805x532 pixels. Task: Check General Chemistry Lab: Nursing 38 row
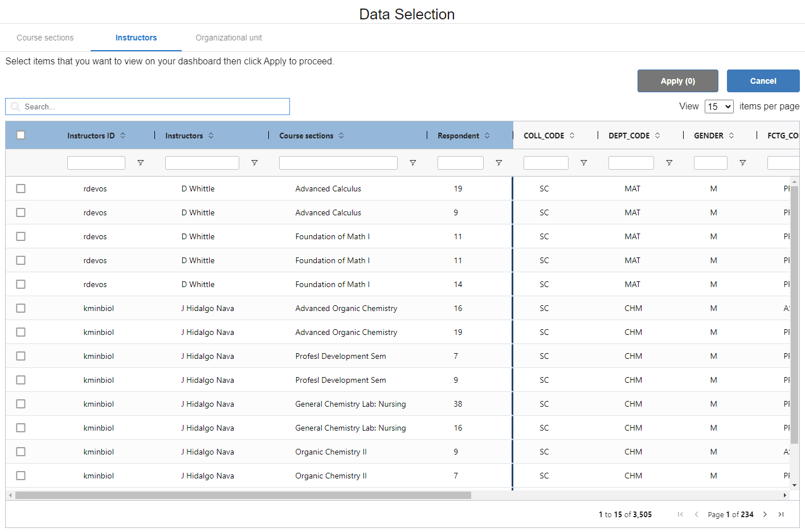point(21,404)
